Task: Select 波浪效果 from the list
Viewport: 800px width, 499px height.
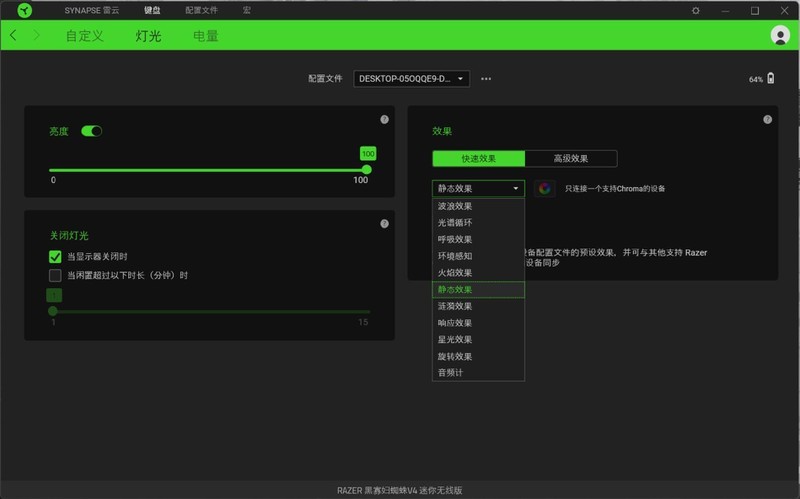Action: [x=478, y=206]
